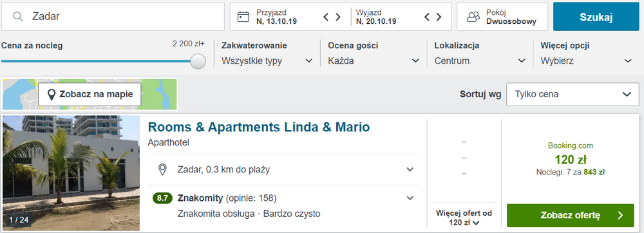Advance arrival date with next arrow

(x=338, y=17)
